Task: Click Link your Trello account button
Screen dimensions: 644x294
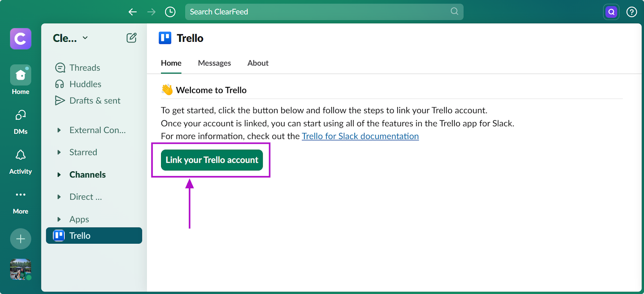Action: [x=212, y=160]
